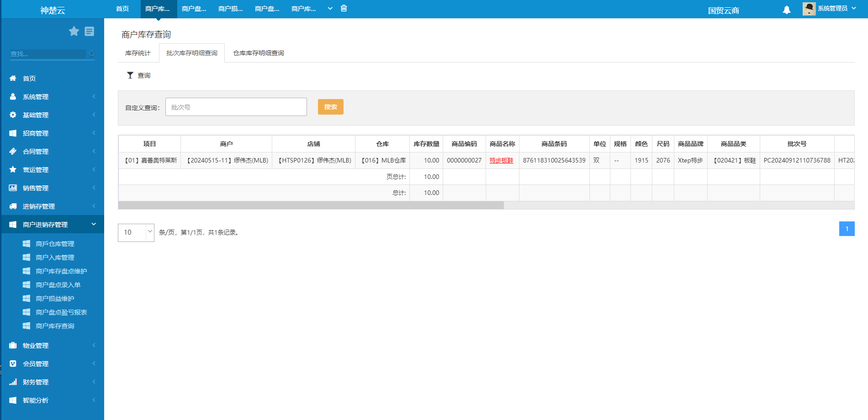The height and width of the screenshot is (420, 868).
Task: Click the icon of 合同管理
Action: pyautogui.click(x=13, y=152)
